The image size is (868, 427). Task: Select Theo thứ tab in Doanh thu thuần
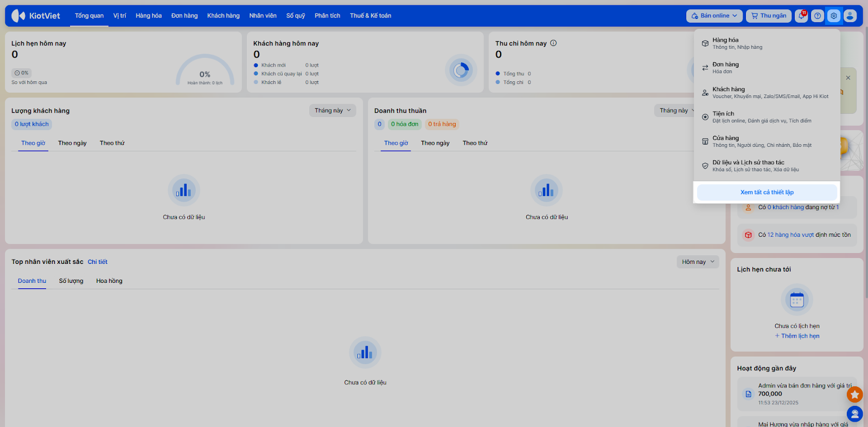tap(475, 143)
